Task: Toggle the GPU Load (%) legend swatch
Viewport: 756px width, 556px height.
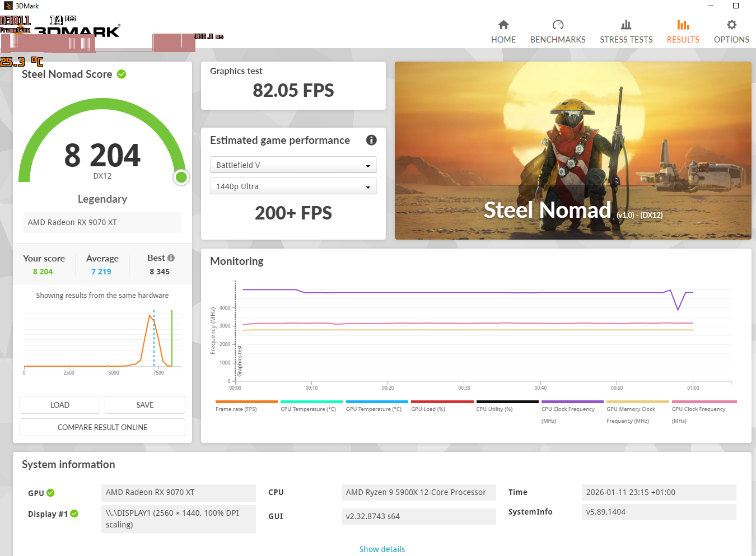Action: click(442, 401)
